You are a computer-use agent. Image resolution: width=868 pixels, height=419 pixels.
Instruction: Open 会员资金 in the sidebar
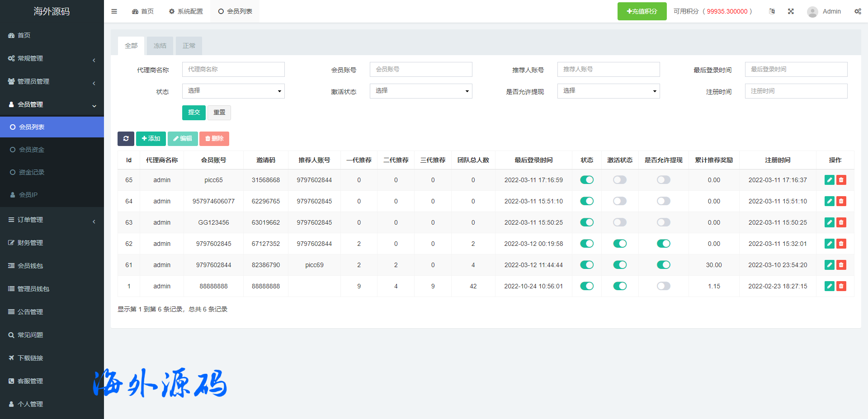pyautogui.click(x=32, y=150)
